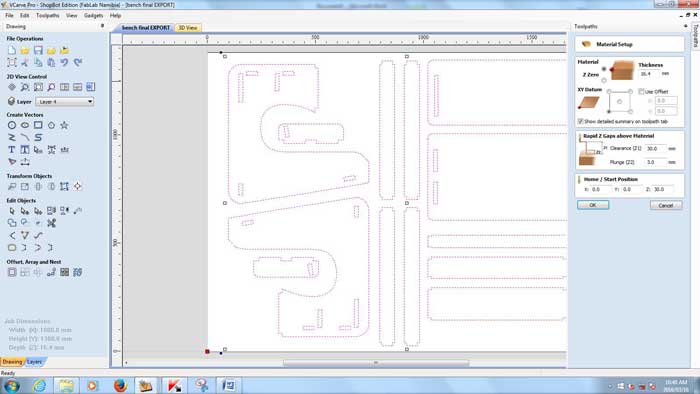Image resolution: width=700 pixels, height=394 pixels.
Task: Choose top-right XY Datum corner
Action: point(630,91)
